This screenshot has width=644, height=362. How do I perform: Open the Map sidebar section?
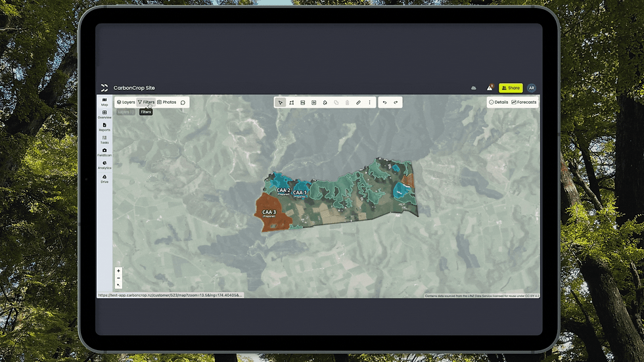click(104, 102)
